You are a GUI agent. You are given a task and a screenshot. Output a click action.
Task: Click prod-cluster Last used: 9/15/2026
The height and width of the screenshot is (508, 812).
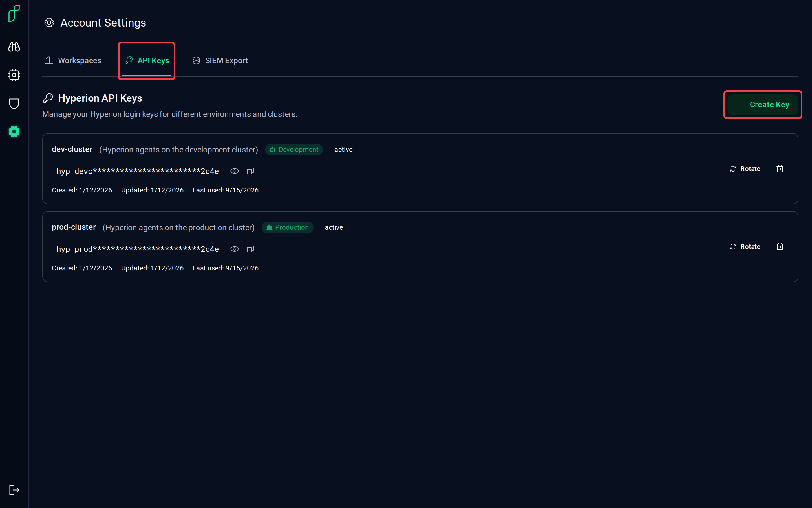click(226, 268)
